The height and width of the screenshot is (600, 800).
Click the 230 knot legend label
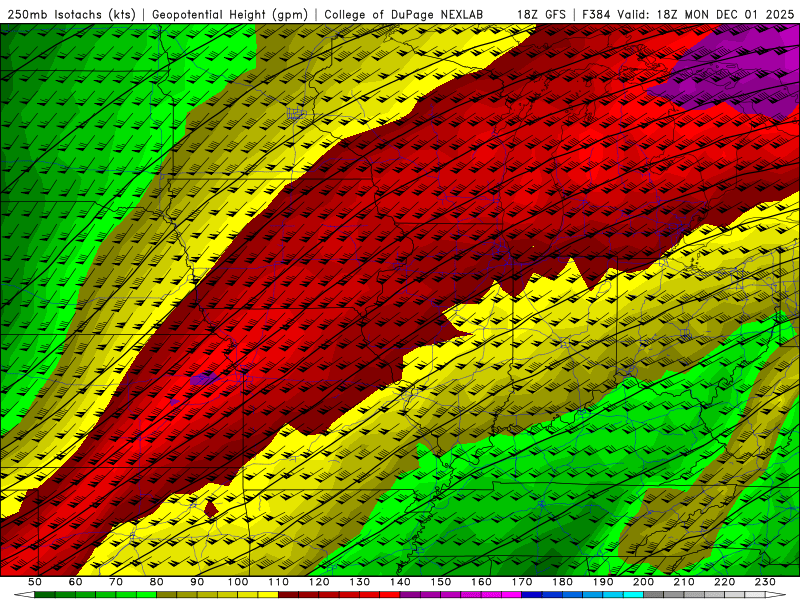pyautogui.click(x=765, y=582)
